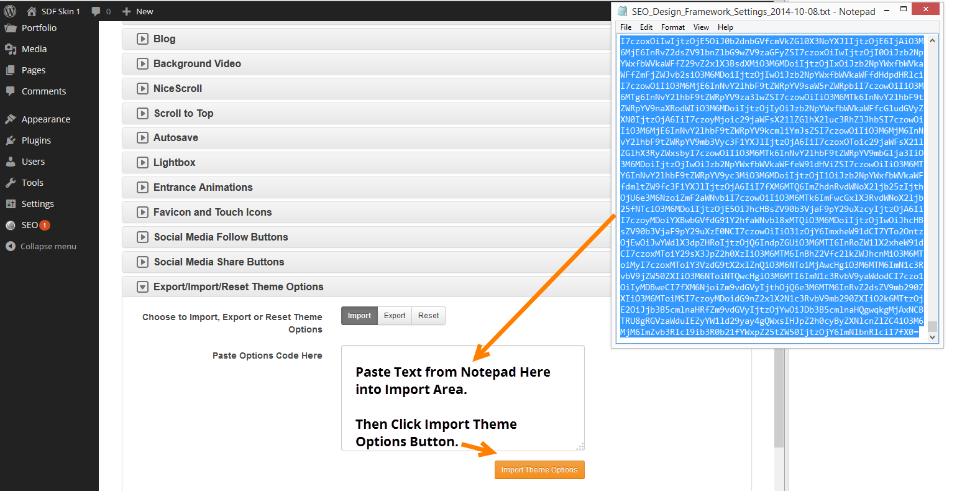
Task: Click the plus New icon in admin bar
Action: [x=126, y=11]
